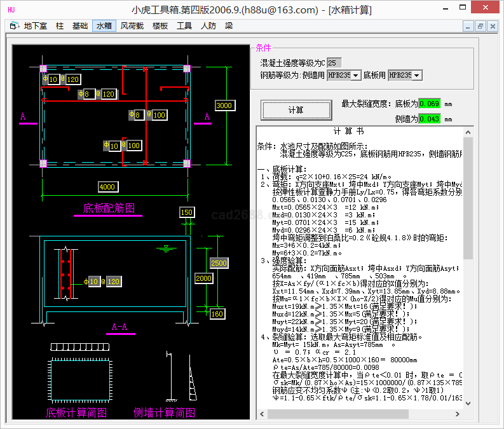Screen dimensions: 504x429
Task: Select the 工具 menu item
Action: 184,26
